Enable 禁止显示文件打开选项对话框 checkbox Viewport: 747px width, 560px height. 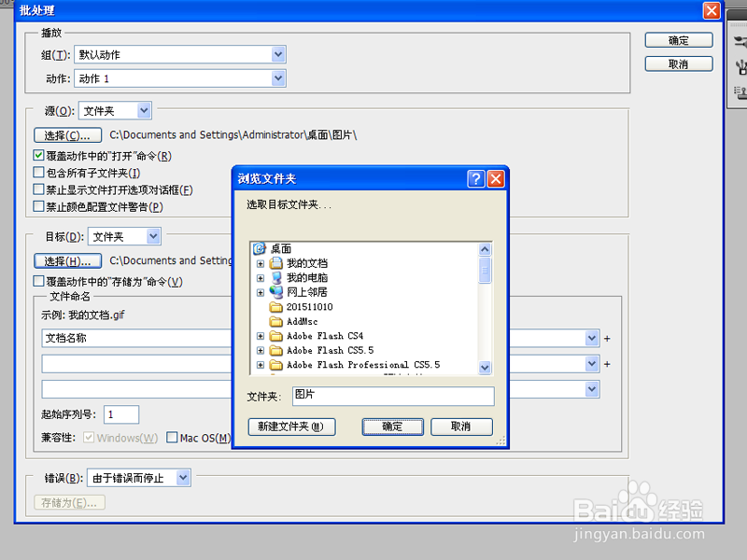point(38,189)
